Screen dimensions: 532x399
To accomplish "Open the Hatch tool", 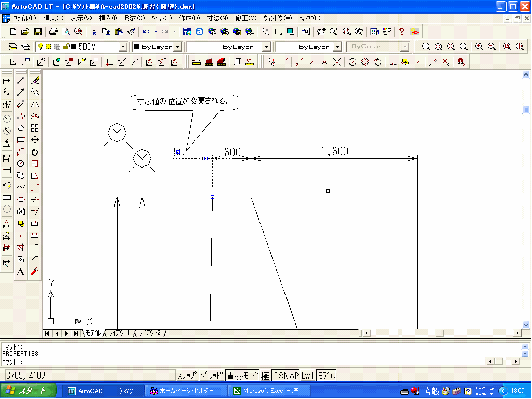I will tap(21, 248).
